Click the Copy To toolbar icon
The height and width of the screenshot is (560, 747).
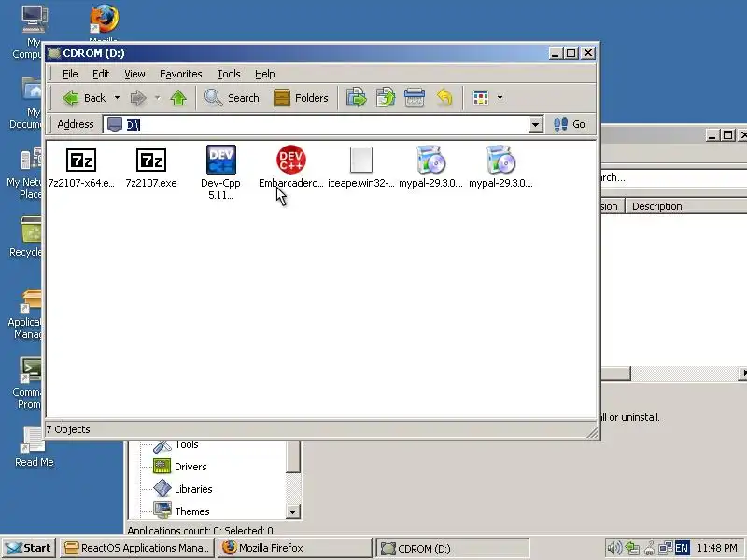(386, 98)
